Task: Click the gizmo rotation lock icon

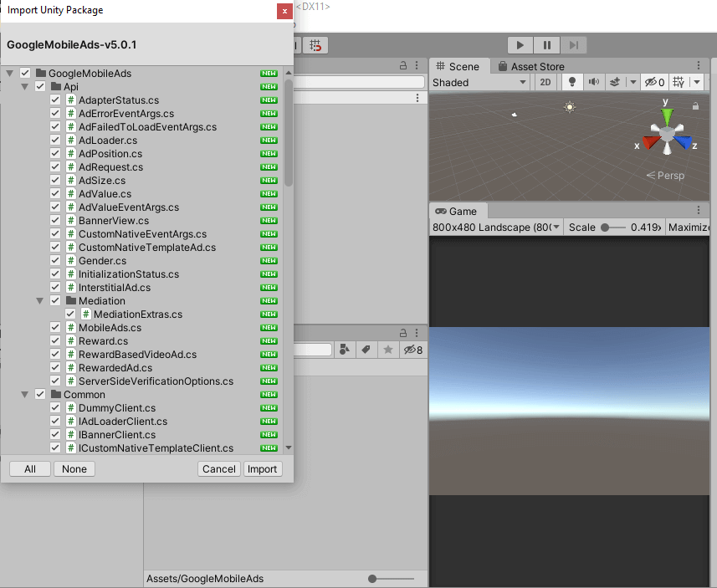Action: (695, 105)
